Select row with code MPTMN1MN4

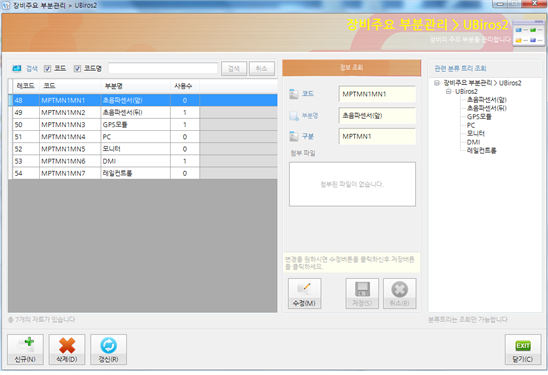coord(143,137)
